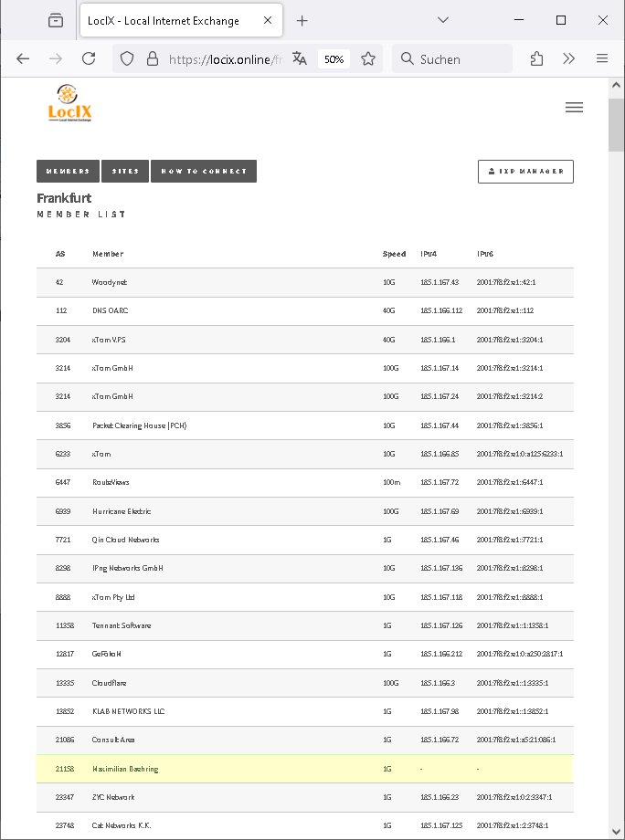Show more toolbar tools overflow
625x840 pixels.
[568, 59]
